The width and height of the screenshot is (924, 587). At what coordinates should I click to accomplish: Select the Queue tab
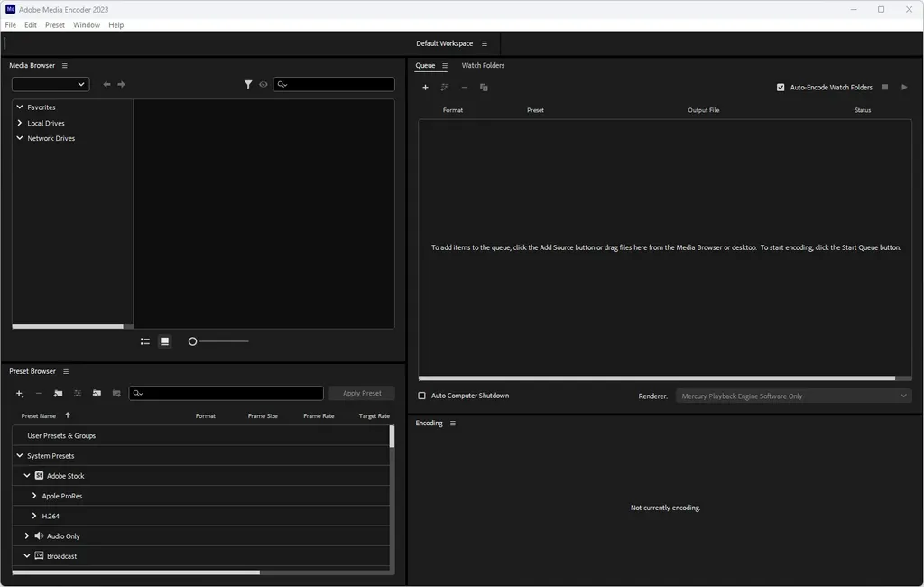coord(426,66)
